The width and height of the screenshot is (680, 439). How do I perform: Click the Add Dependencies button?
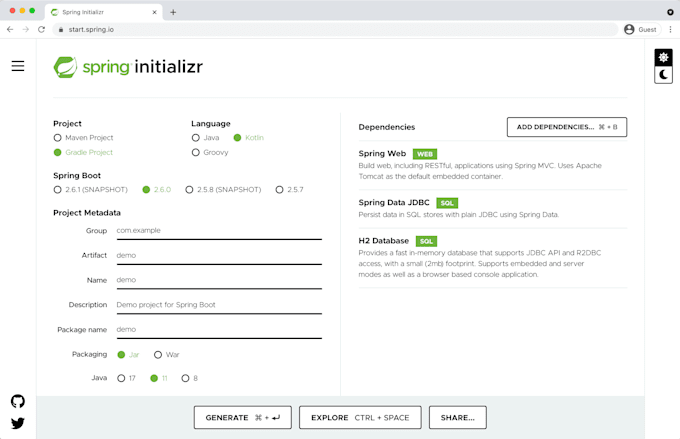click(x=566, y=127)
